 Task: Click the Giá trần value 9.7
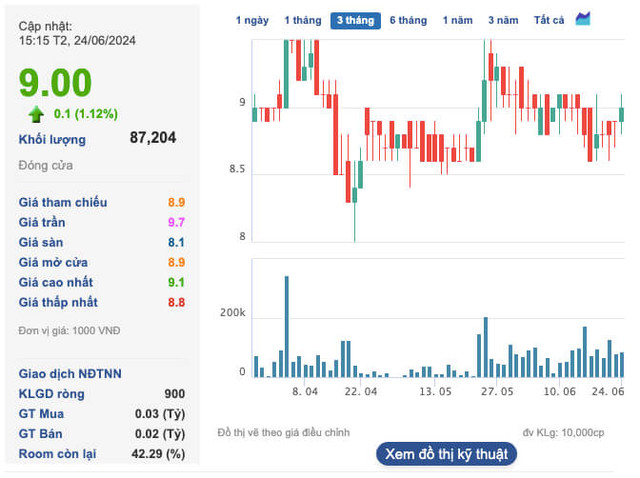pyautogui.click(x=176, y=222)
